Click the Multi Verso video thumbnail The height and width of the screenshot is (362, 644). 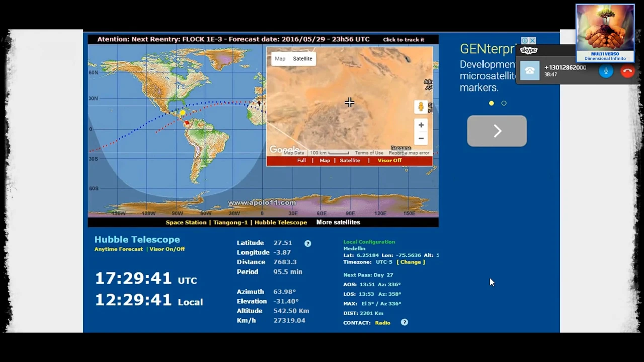coord(605,33)
